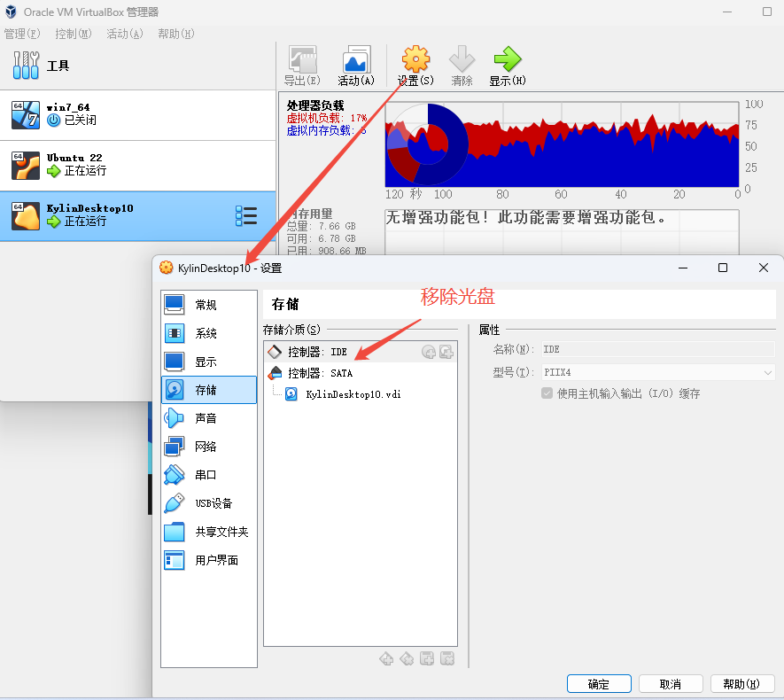784x700 pixels.
Task: Open General (常规) settings page
Action: tap(209, 305)
